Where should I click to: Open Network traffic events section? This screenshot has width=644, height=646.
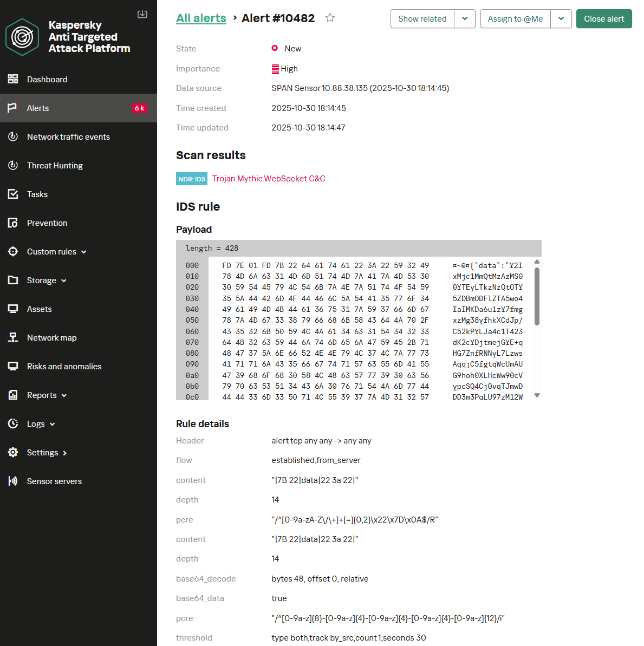[x=68, y=136]
